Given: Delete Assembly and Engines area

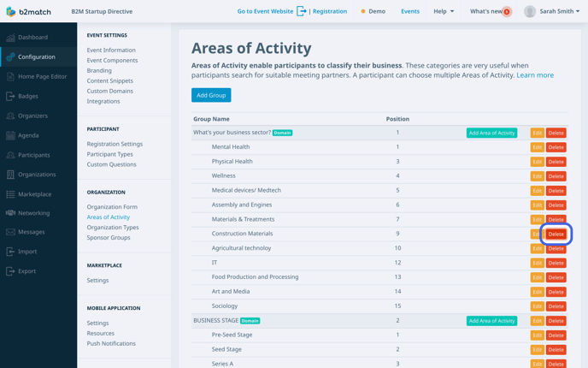Looking at the screenshot, I should coord(556,205).
